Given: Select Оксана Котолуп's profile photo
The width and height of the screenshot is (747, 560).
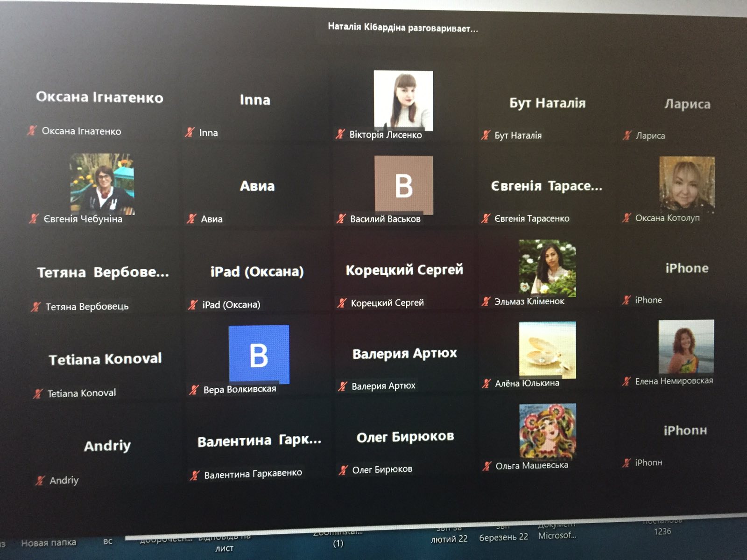Looking at the screenshot, I should tap(686, 183).
